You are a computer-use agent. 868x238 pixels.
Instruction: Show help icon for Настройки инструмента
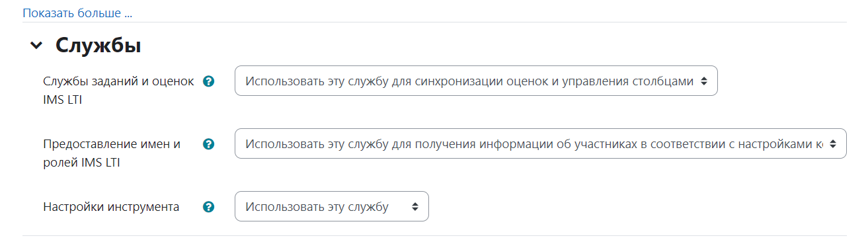pos(209,207)
